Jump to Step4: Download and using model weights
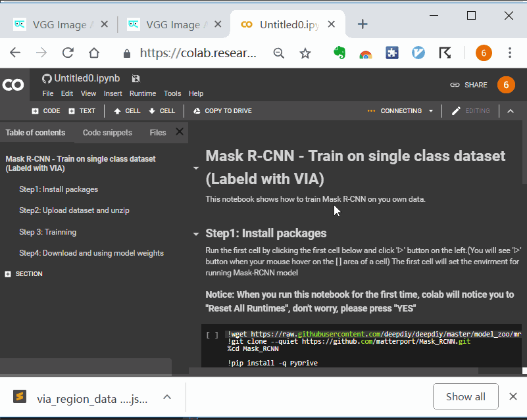 (91, 253)
